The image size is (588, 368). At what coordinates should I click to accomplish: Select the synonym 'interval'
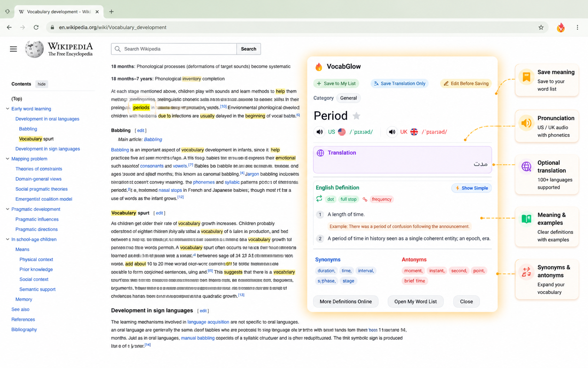pos(366,271)
